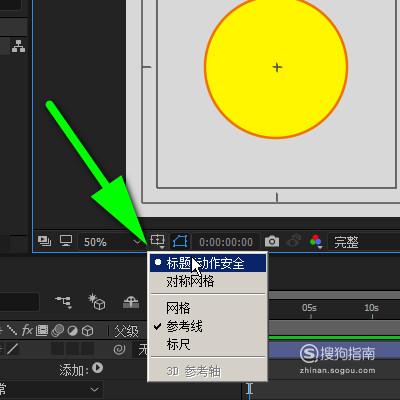Click the Show Snapshot icon
The image size is (400, 400).
pyautogui.click(x=293, y=241)
